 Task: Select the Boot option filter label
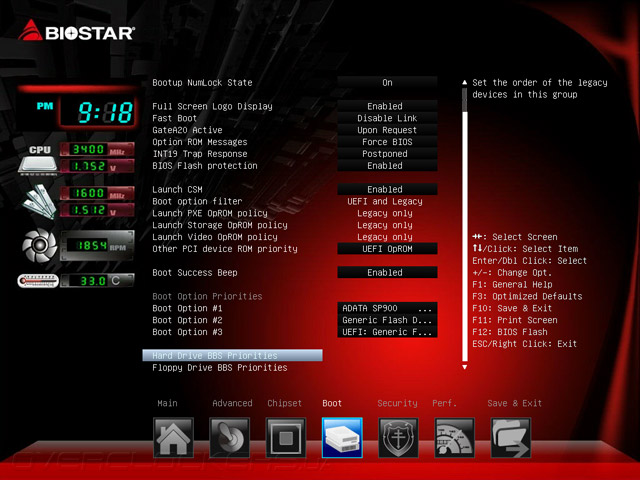pos(197,201)
